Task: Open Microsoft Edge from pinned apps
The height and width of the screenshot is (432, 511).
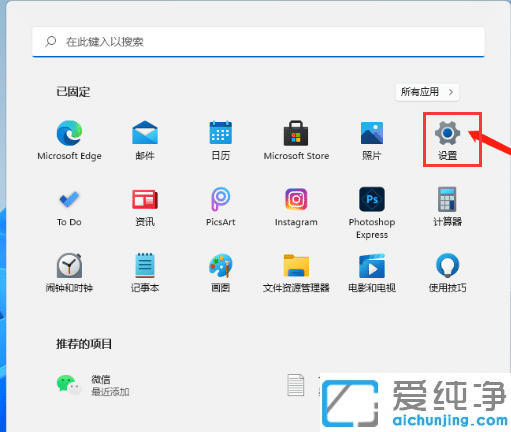Action: tap(69, 140)
